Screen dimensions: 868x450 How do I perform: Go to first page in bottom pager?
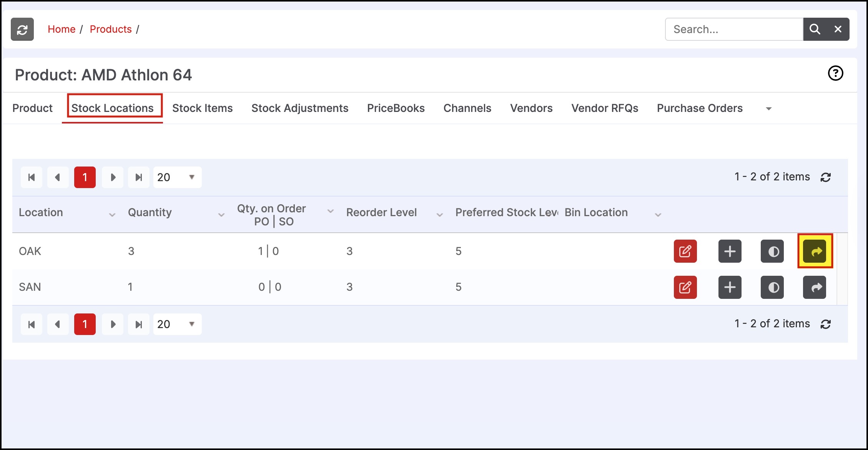32,324
